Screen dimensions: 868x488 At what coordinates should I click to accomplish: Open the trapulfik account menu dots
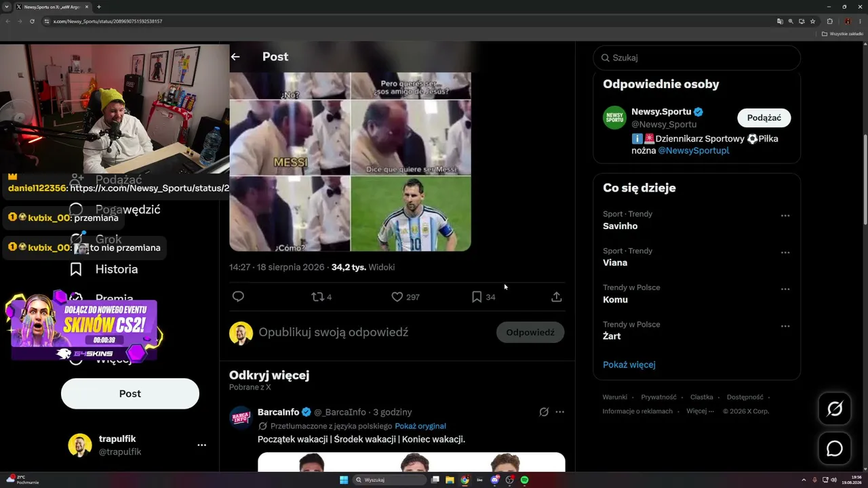[201, 445]
